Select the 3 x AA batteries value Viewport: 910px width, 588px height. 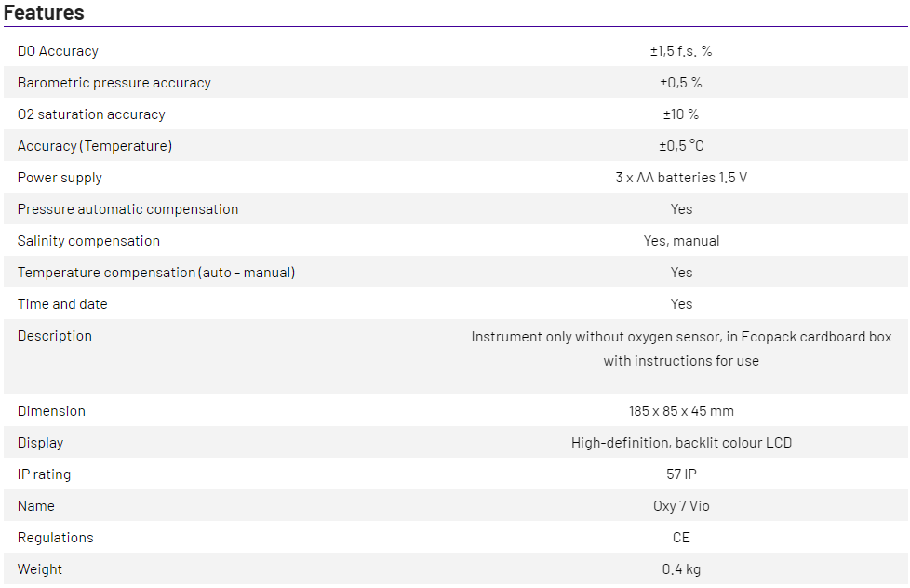point(681,178)
